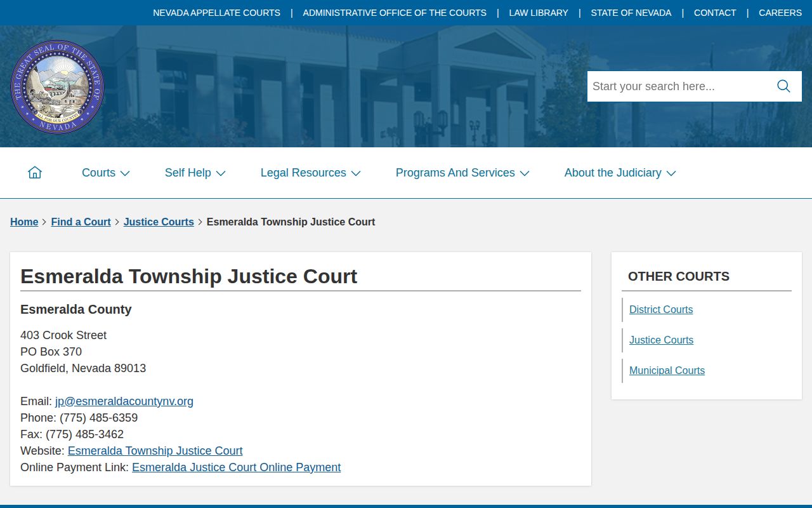Screen dimensions: 812x508
Task: Open Justice Courts in Other Courts sidebar
Action: point(661,340)
